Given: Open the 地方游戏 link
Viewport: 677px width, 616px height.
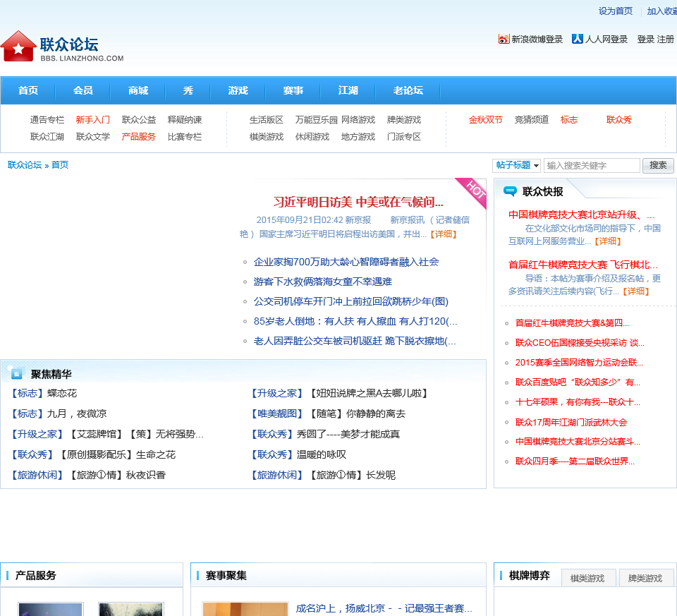Looking at the screenshot, I should (358, 137).
